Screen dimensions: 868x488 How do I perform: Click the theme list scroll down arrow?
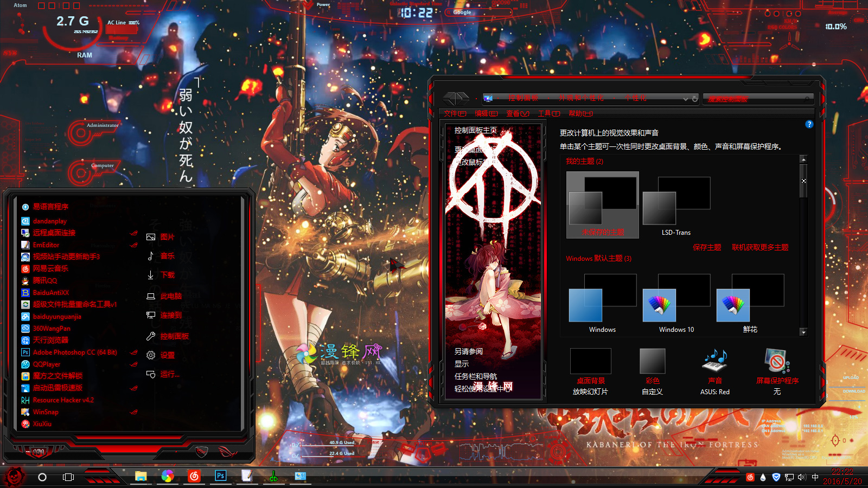click(x=803, y=332)
